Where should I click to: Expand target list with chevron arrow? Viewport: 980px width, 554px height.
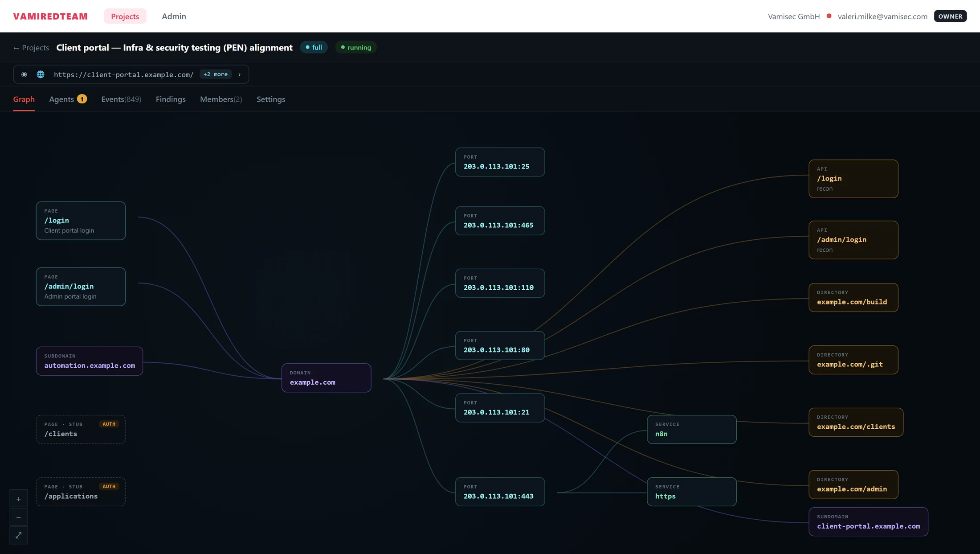[240, 74]
